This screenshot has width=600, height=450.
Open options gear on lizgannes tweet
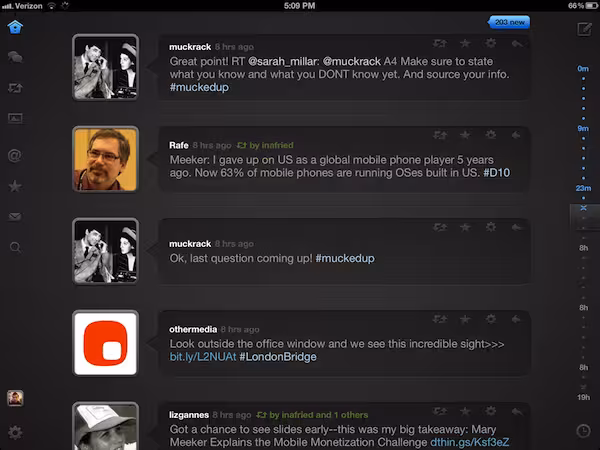point(491,411)
